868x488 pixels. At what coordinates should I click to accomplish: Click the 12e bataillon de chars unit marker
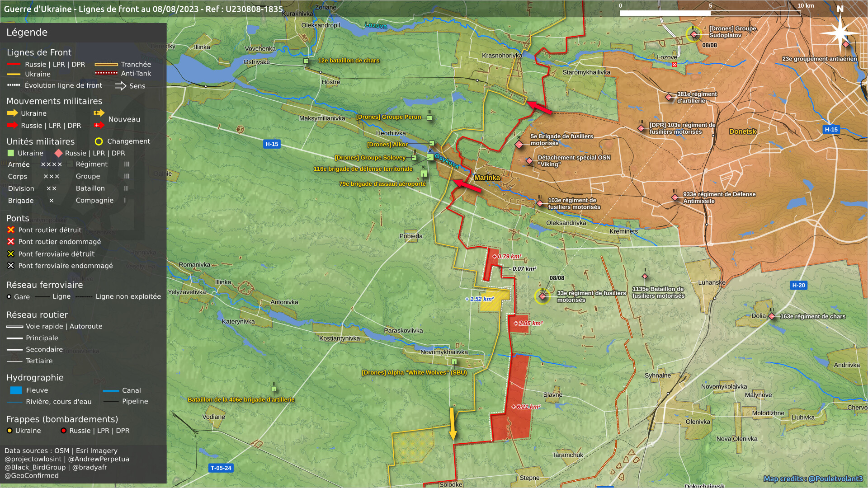pyautogui.click(x=306, y=61)
